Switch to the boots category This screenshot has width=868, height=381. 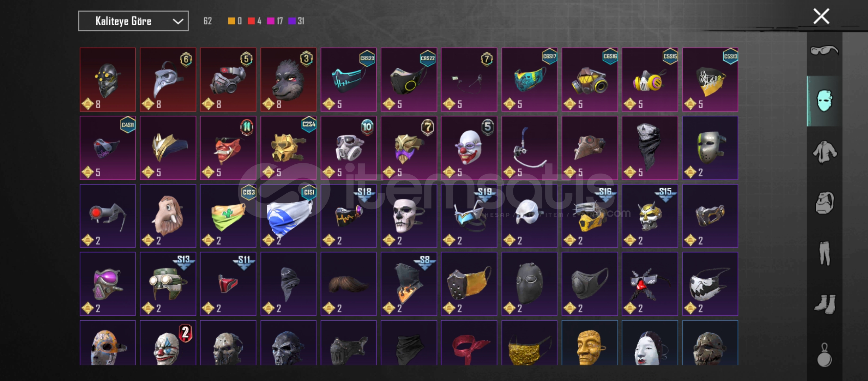click(x=825, y=304)
